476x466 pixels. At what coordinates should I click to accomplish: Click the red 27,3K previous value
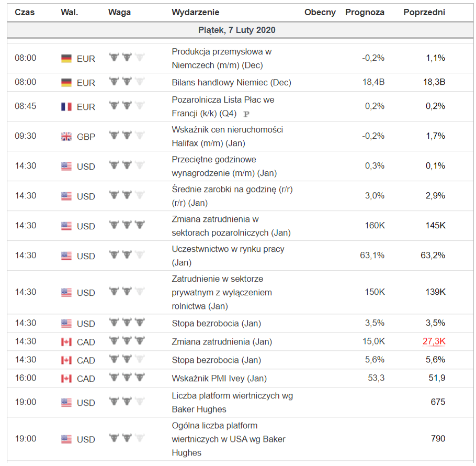click(434, 342)
